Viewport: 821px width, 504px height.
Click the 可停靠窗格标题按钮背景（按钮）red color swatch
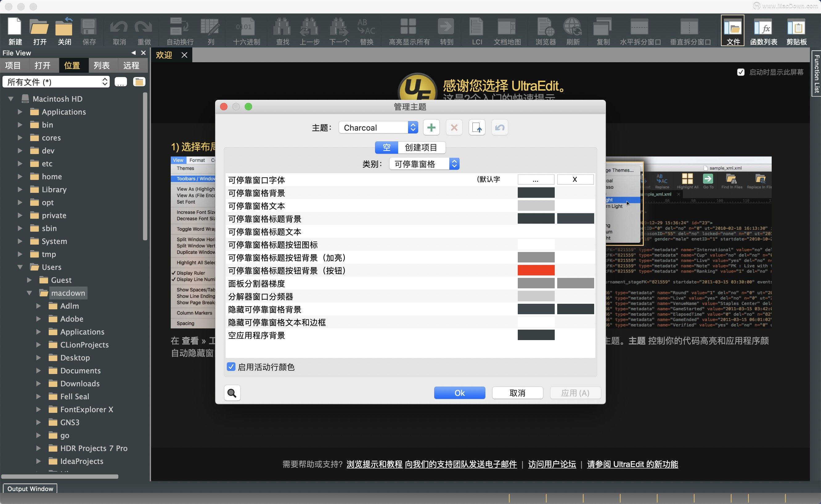click(535, 270)
